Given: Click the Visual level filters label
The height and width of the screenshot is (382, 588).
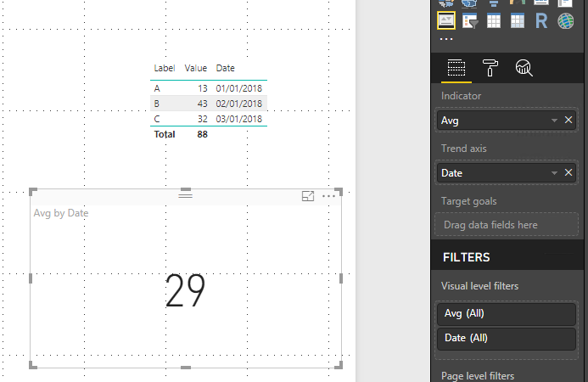Looking at the screenshot, I should point(479,286).
